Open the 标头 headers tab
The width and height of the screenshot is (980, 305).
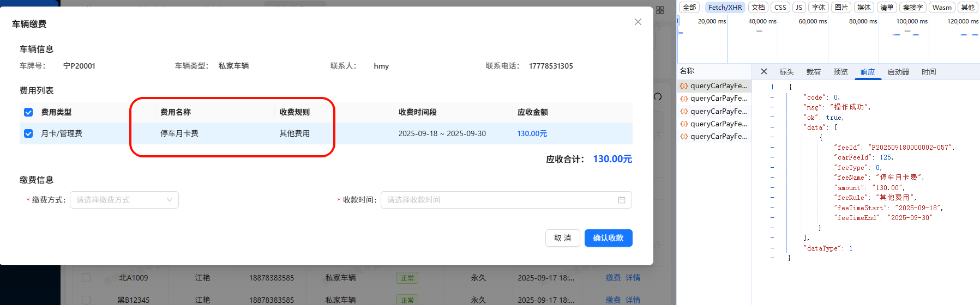[786, 72]
